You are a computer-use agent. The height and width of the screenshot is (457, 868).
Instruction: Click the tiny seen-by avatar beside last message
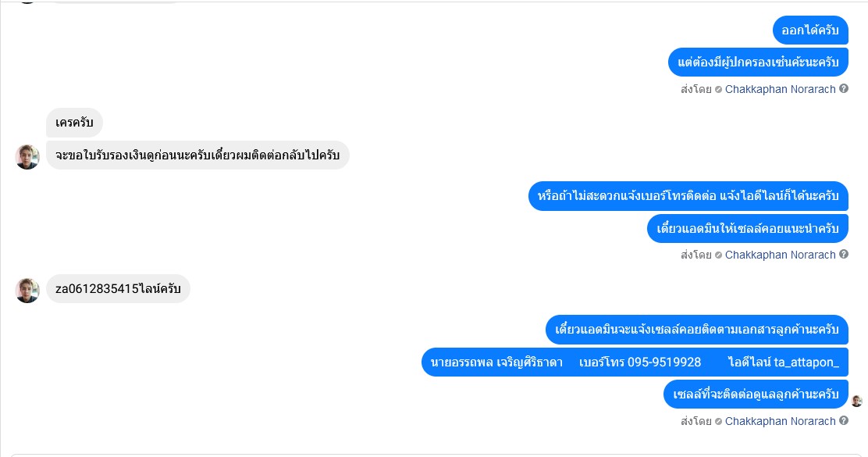(857, 401)
